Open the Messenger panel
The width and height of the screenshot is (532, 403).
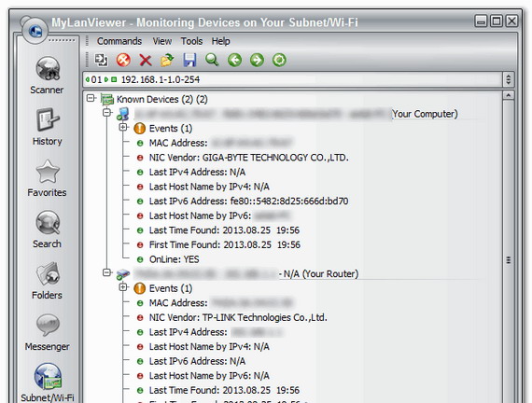pyautogui.click(x=48, y=332)
